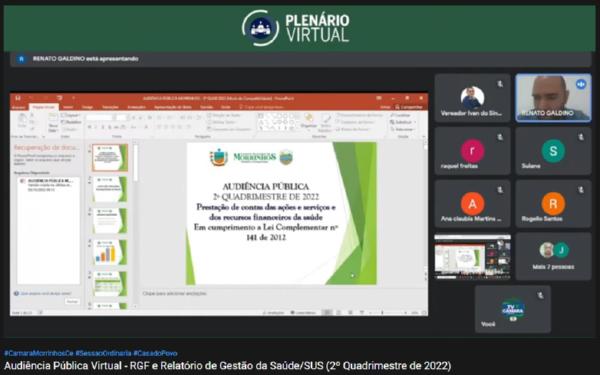Click the Fechar button in the recovery pane

(x=72, y=302)
